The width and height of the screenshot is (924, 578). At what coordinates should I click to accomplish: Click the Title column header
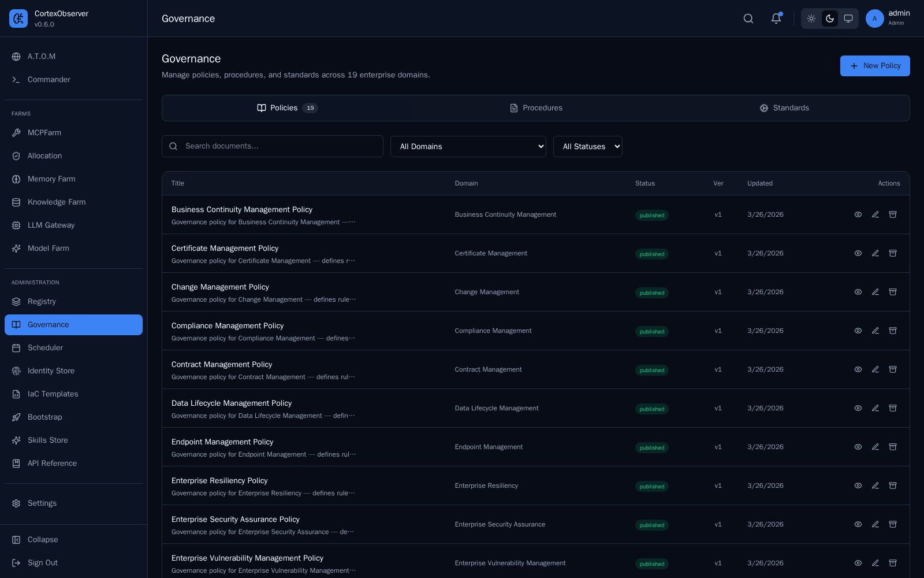coord(178,183)
